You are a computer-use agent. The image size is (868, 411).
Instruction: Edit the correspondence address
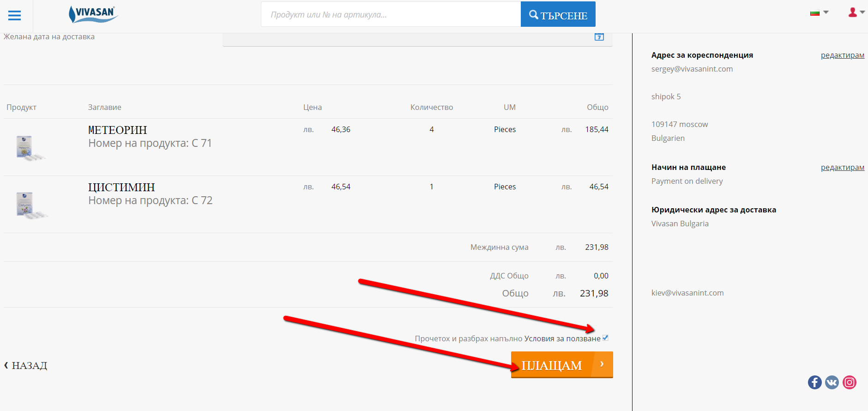click(842, 55)
